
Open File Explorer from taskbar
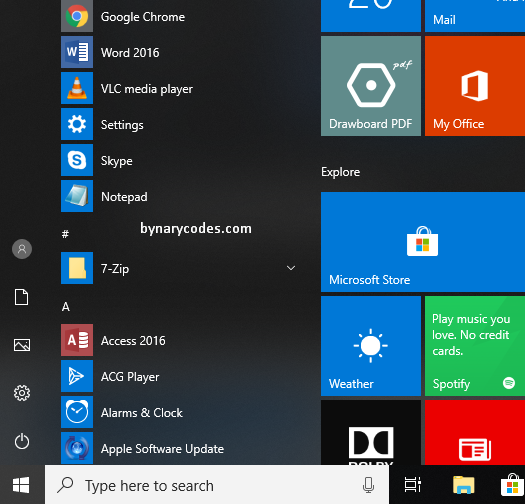tap(463, 485)
